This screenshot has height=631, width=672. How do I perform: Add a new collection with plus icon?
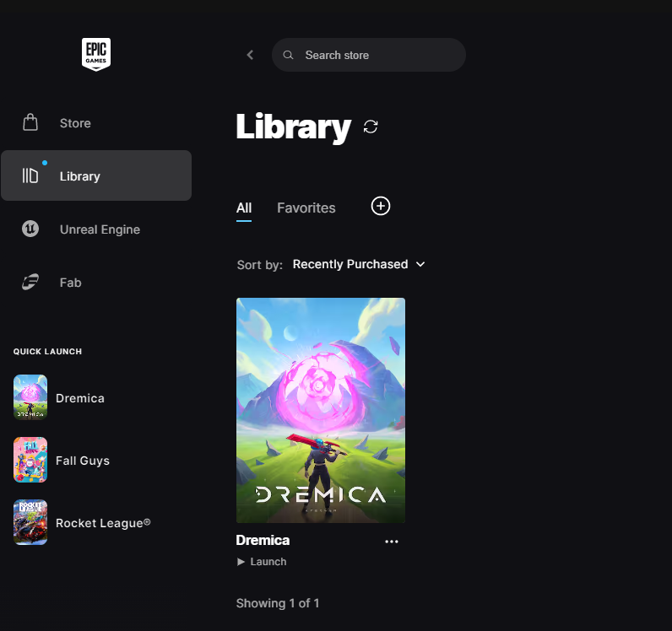tap(381, 206)
